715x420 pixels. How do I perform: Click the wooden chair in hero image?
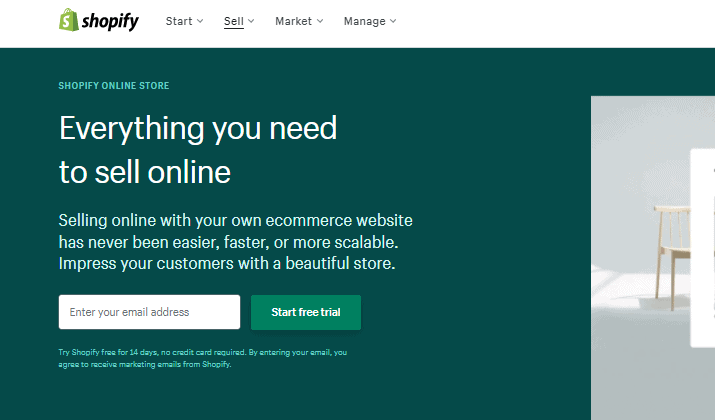672,257
